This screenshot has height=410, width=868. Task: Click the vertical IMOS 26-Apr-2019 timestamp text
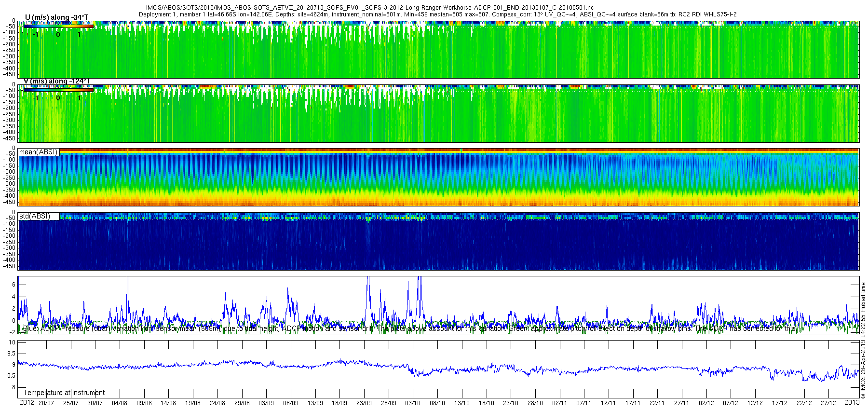click(x=863, y=340)
